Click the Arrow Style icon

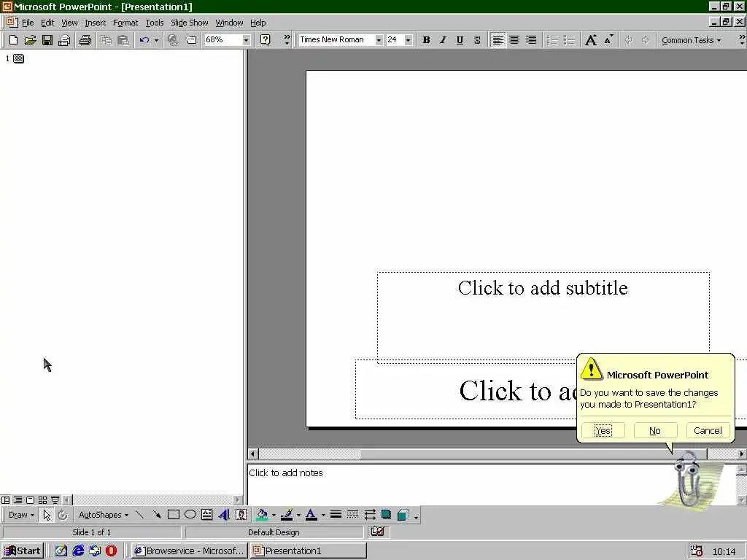[x=370, y=515]
